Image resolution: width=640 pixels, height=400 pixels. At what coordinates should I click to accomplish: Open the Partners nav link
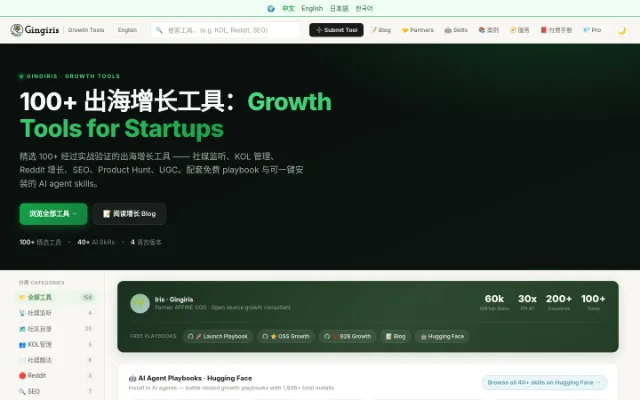click(418, 30)
